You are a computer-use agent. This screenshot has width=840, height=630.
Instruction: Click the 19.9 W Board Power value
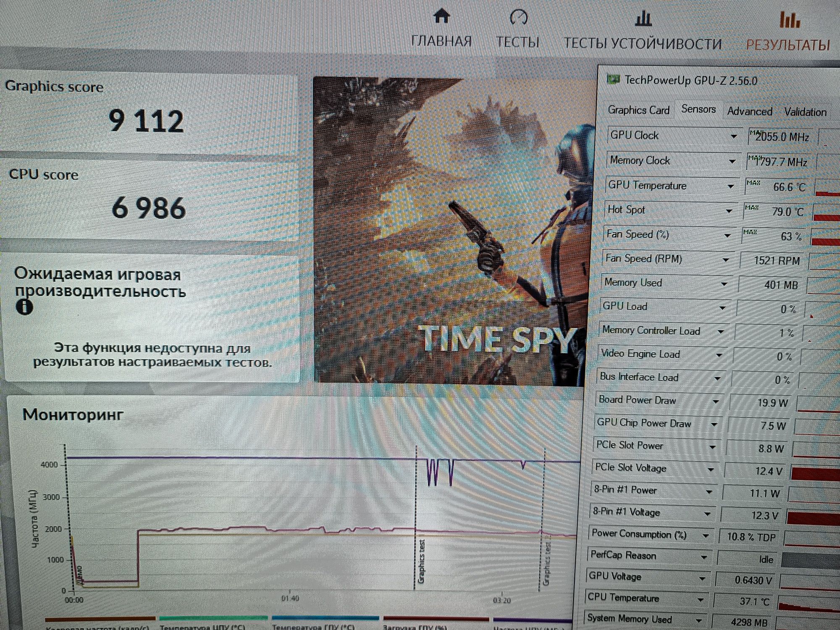[773, 403]
